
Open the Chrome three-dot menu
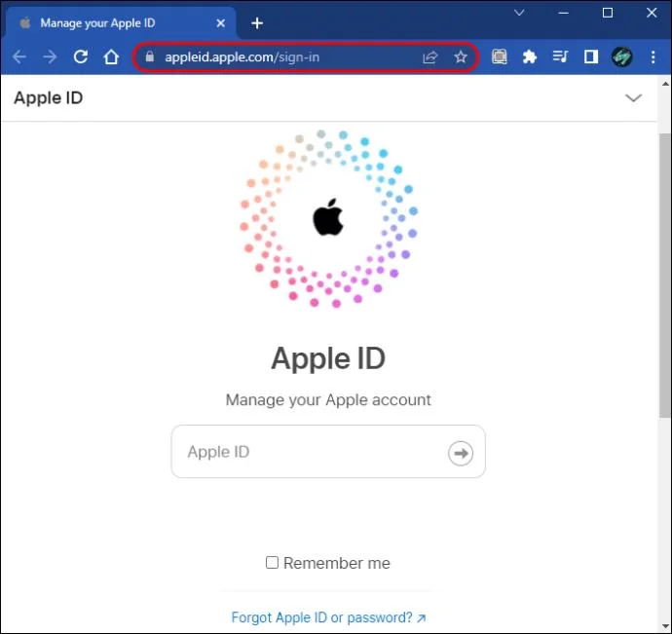pyautogui.click(x=653, y=56)
